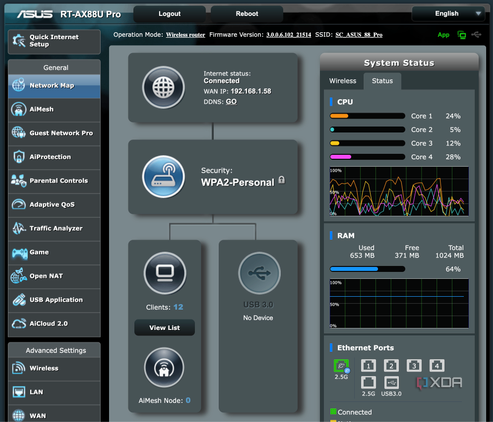The width and height of the screenshot is (493, 422).
Task: Open Network Map menu item
Action: (54, 86)
